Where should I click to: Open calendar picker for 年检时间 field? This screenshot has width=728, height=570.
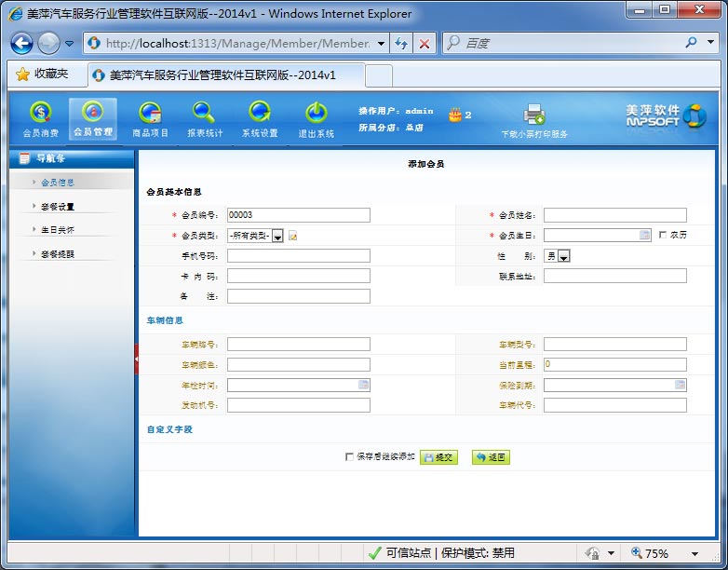click(x=363, y=385)
